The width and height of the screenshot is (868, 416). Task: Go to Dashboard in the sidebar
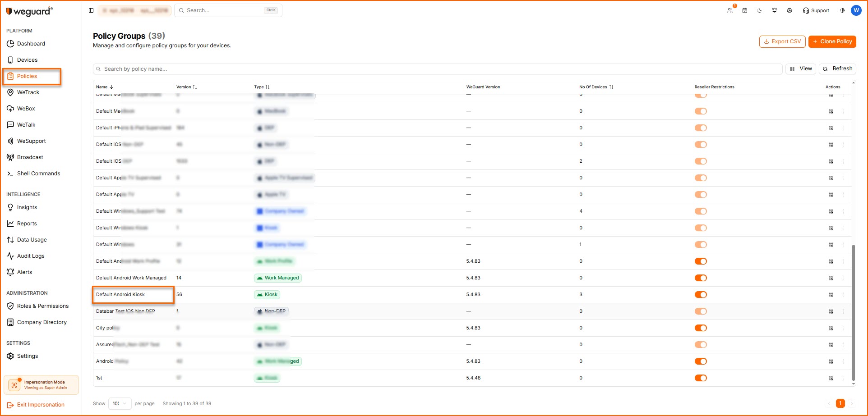click(31, 44)
